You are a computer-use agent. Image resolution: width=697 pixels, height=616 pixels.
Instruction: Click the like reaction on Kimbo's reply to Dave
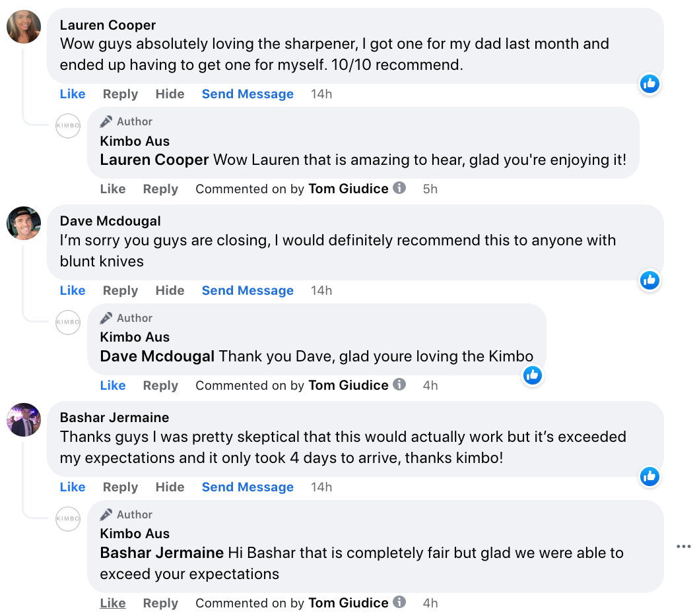click(532, 375)
